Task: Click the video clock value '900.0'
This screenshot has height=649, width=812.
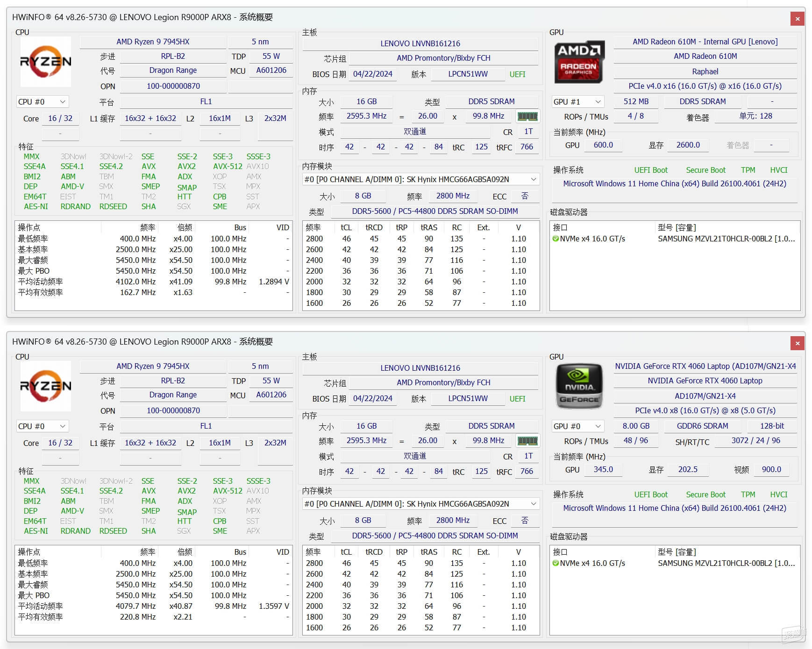Action: [771, 469]
